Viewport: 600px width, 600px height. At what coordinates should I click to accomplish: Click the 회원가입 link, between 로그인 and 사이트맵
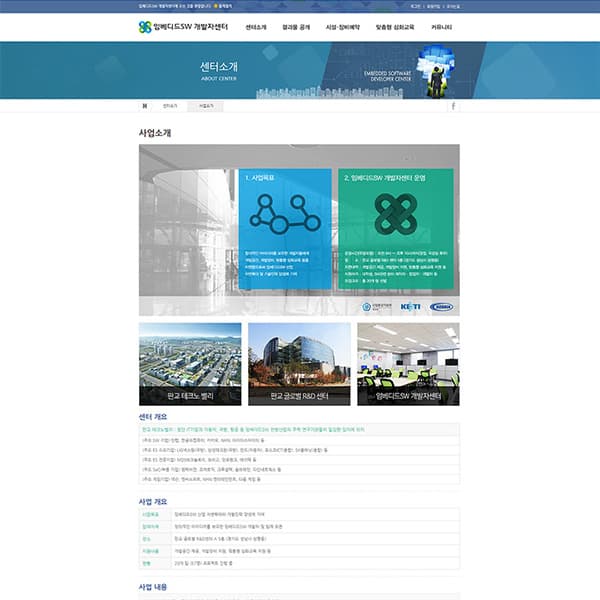433,6
